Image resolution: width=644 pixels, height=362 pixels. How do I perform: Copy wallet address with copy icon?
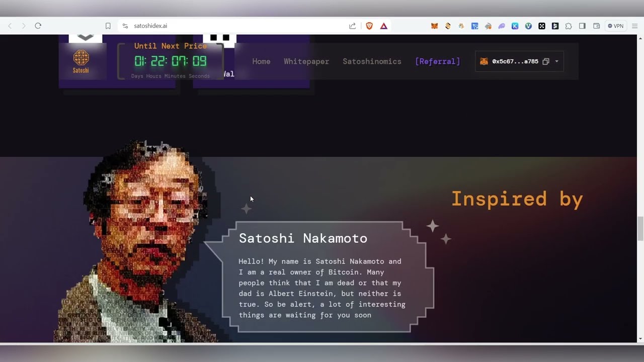point(546,61)
